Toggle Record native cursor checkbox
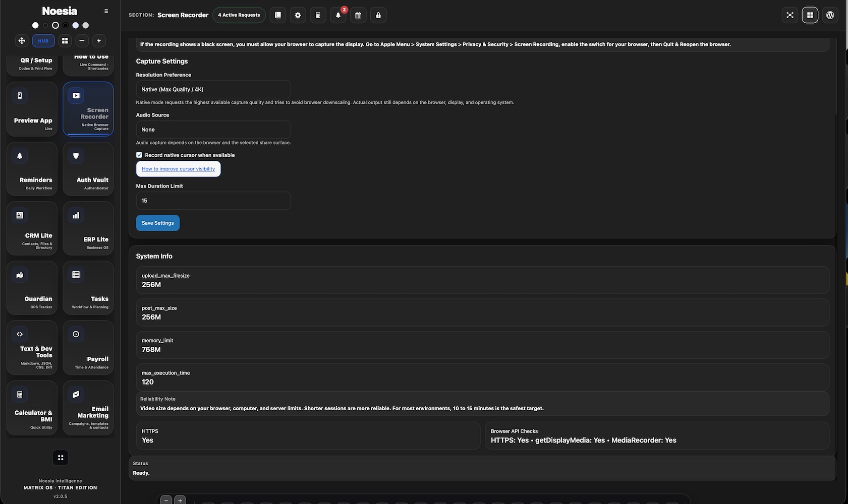848x504 pixels. pyautogui.click(x=139, y=155)
